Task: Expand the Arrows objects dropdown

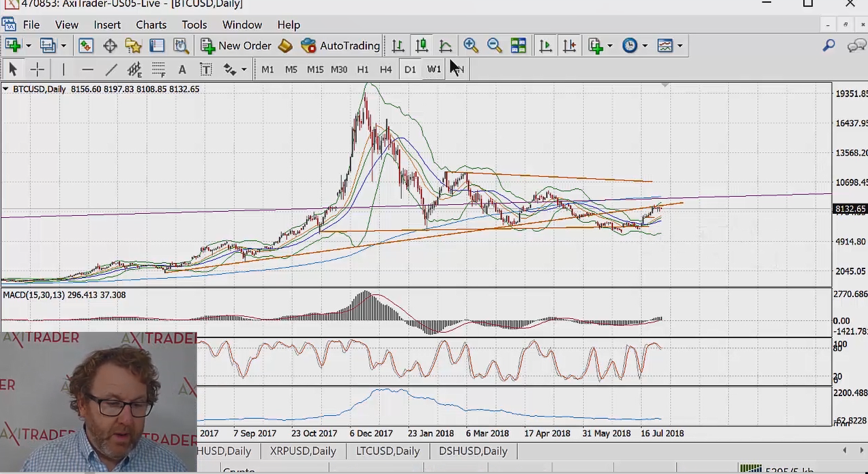Action: click(x=244, y=69)
